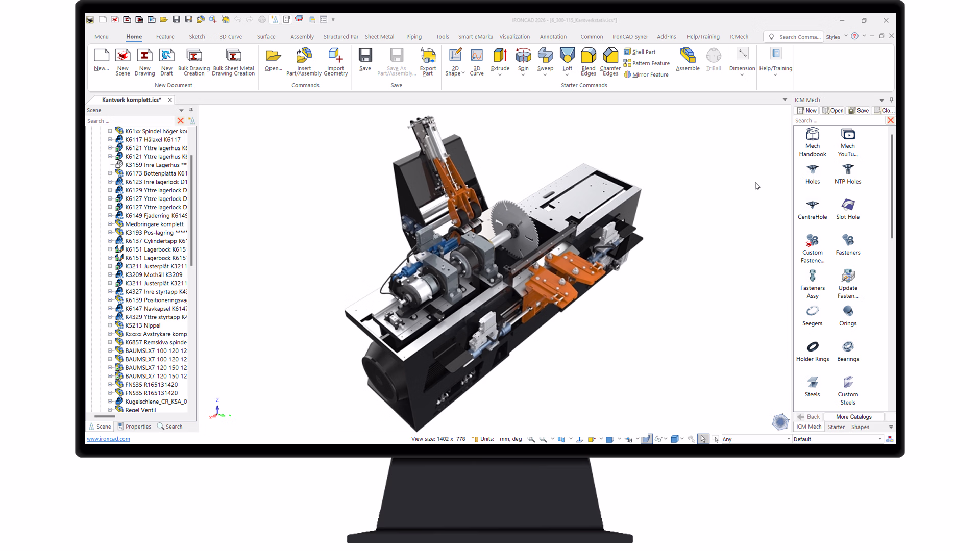Open the Assembly ribbon tab
The height and width of the screenshot is (551, 980).
(x=302, y=36)
